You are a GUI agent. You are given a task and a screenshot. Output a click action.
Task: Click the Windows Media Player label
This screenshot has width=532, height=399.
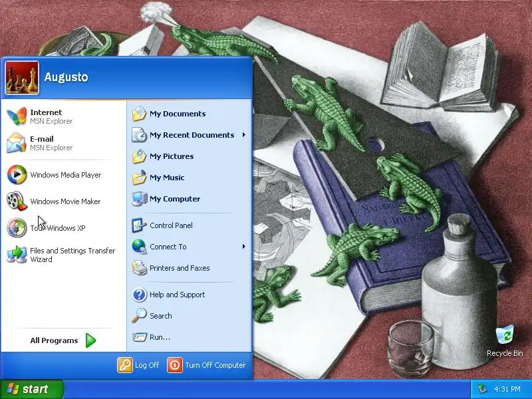coord(65,175)
